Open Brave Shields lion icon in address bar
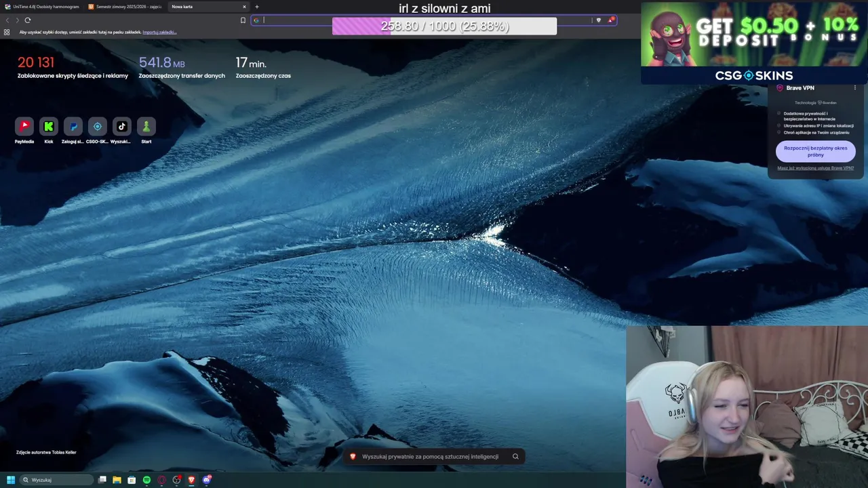This screenshot has width=868, height=488. coord(598,20)
